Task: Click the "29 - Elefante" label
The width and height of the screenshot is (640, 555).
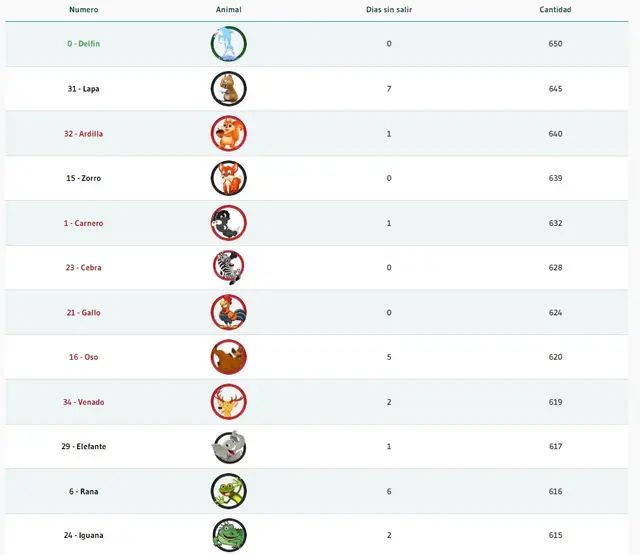Action: click(x=83, y=447)
